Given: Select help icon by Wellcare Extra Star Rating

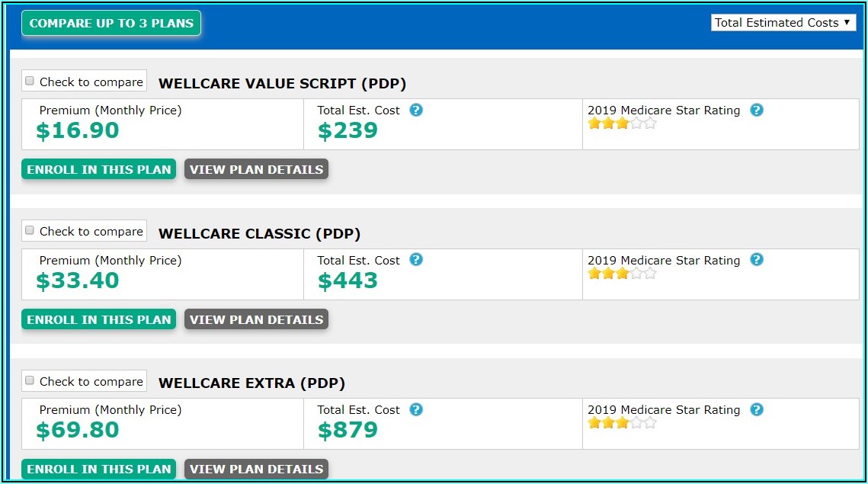Looking at the screenshot, I should (756, 409).
